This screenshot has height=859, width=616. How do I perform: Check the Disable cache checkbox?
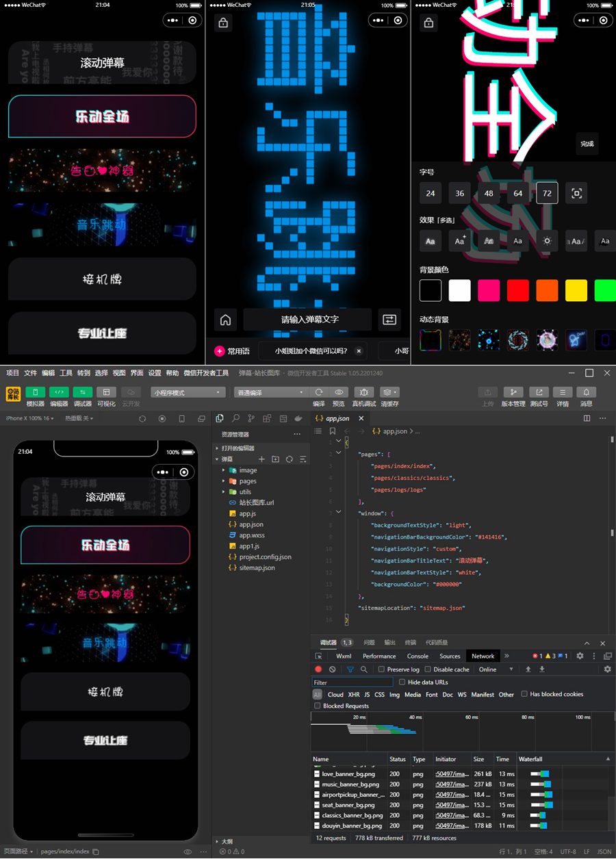click(428, 669)
